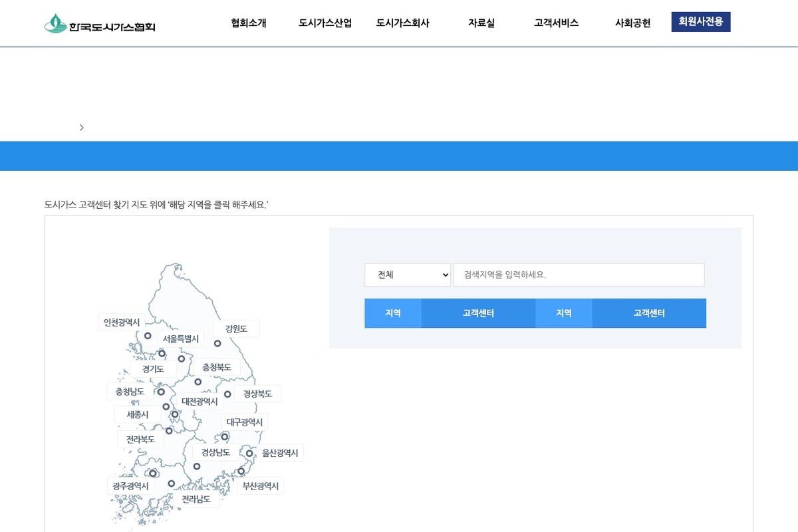Viewport: 798px width, 532px height.
Task: Open the 고객서비스 menu
Action: tap(557, 23)
